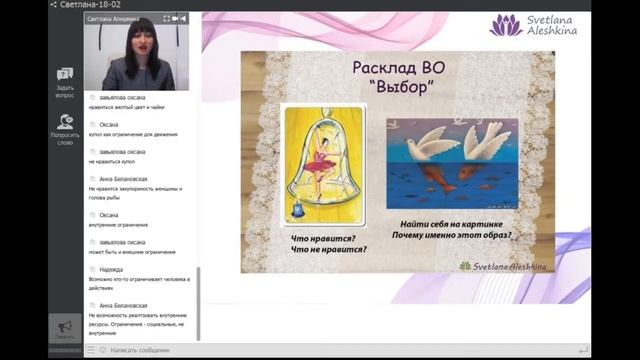Viewport: 640px width, 360px height.
Task: Click the Попросить слово icon
Action: pyautogui.click(x=65, y=122)
